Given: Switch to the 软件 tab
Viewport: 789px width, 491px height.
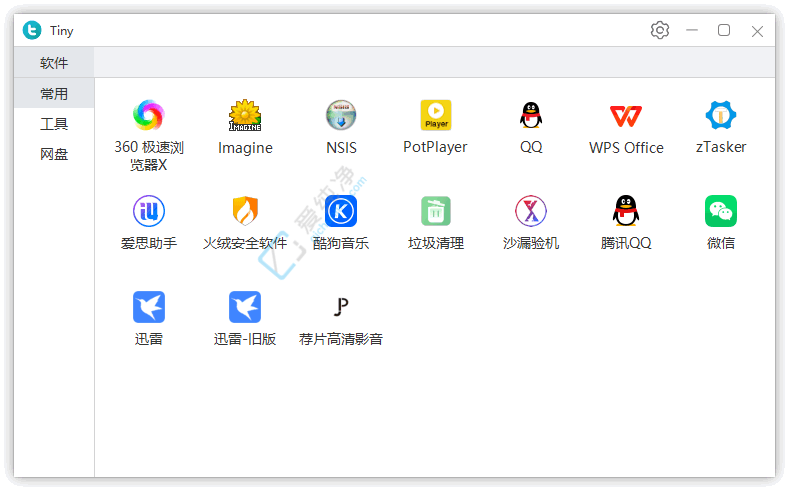Looking at the screenshot, I should coord(54,63).
